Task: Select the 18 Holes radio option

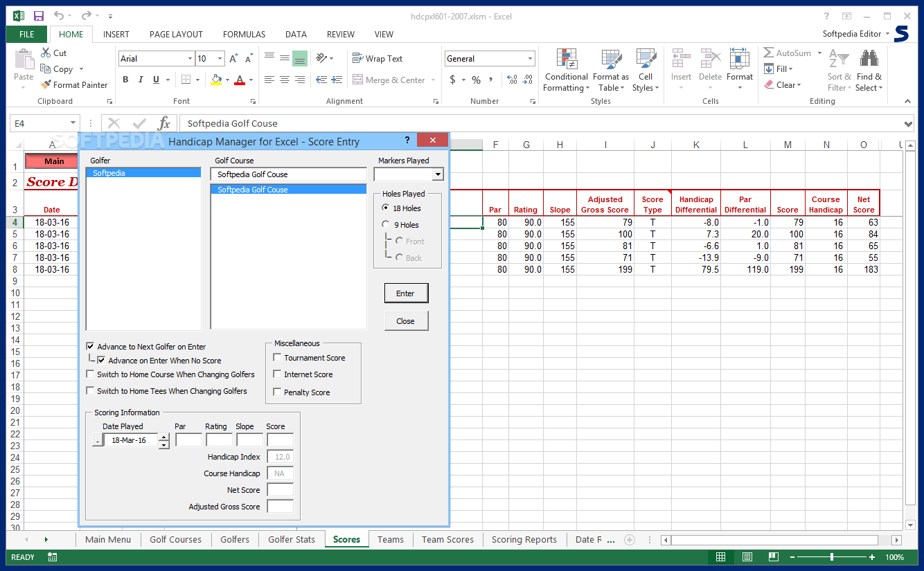Action: click(x=386, y=208)
